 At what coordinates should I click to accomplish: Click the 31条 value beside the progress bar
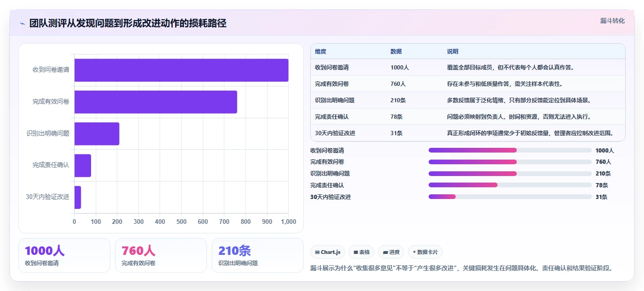click(x=602, y=197)
